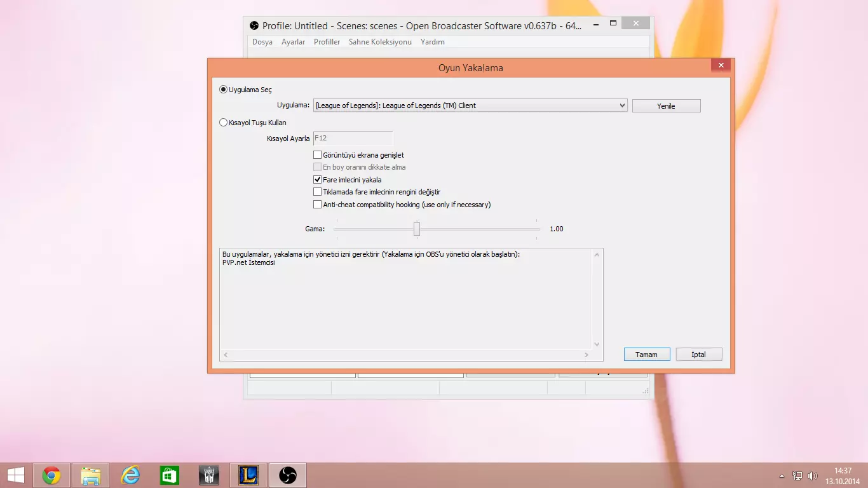Open the Ayarlar menu in OBS
Screen dimensions: 868x488
(x=294, y=42)
